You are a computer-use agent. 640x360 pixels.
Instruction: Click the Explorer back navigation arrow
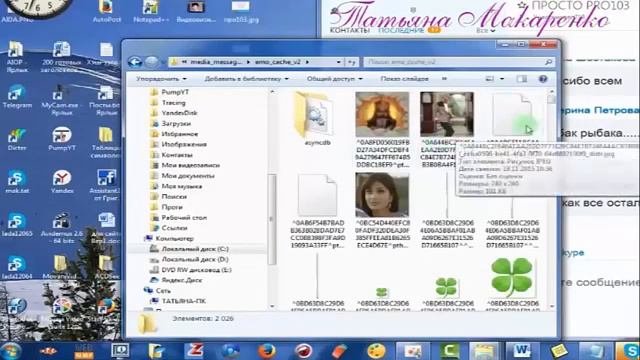tap(135, 62)
